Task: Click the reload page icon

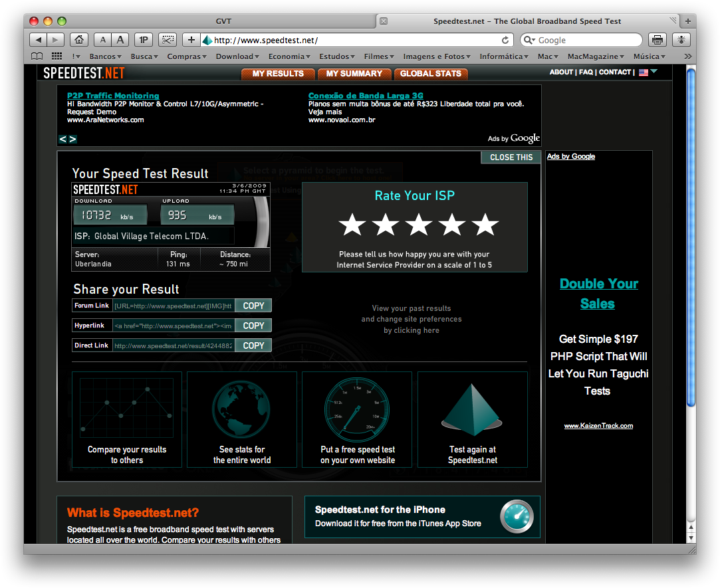Action: 505,40
